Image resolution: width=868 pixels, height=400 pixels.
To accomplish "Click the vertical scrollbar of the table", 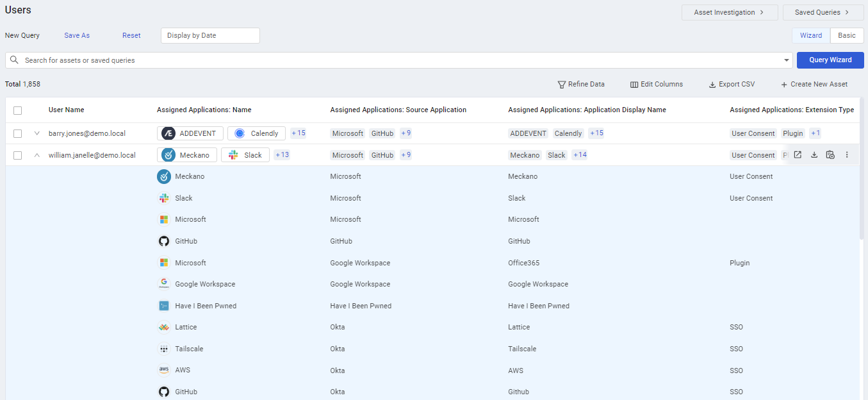I will pyautogui.click(x=862, y=168).
